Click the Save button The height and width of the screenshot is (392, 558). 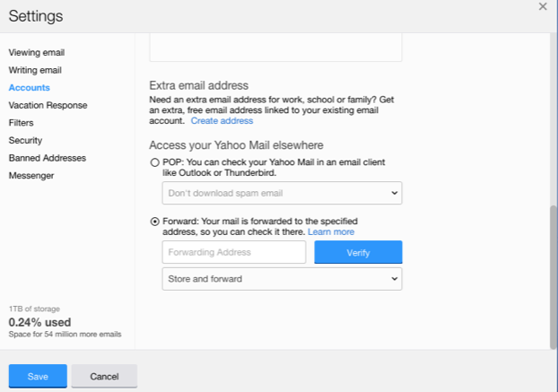click(38, 376)
